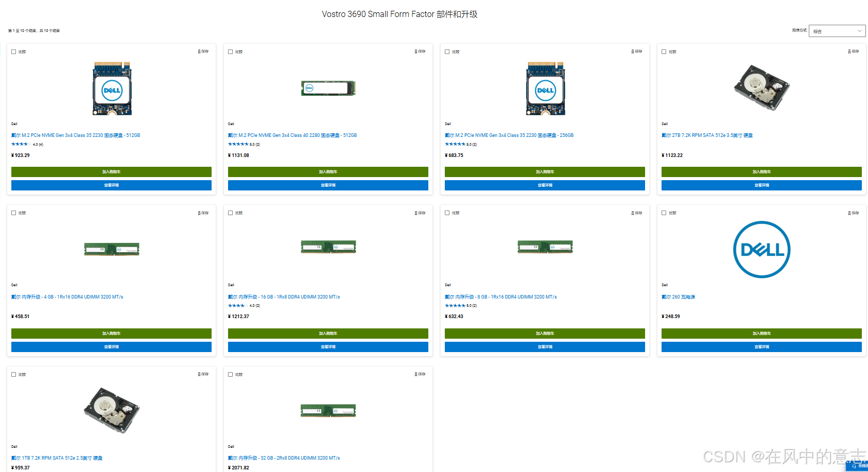Open star rating of 256GB SSD
The width and height of the screenshot is (868, 472).
(461, 145)
